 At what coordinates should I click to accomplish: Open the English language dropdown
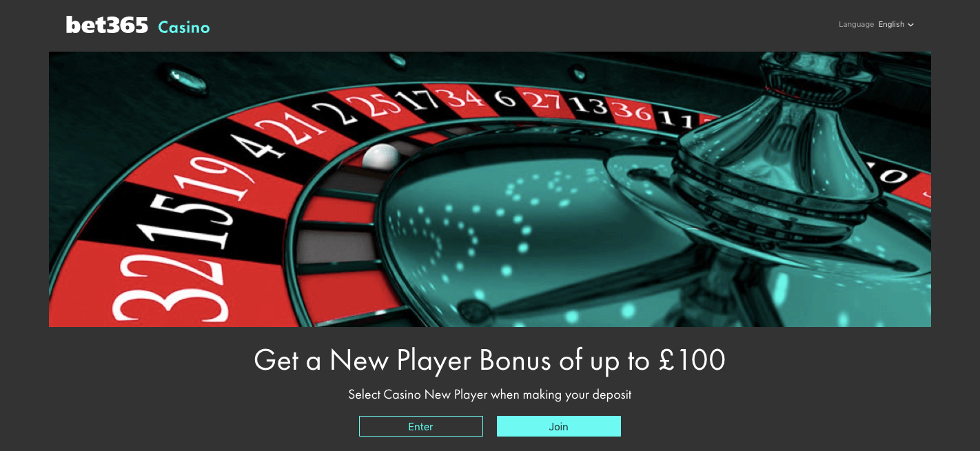[x=896, y=24]
